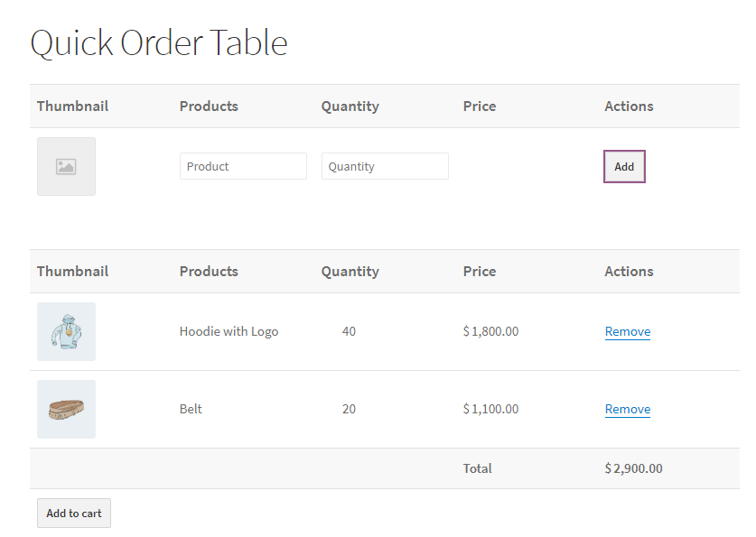Image resolution: width=756 pixels, height=537 pixels.
Task: Click the Belt product thumbnail
Action: 66,410
